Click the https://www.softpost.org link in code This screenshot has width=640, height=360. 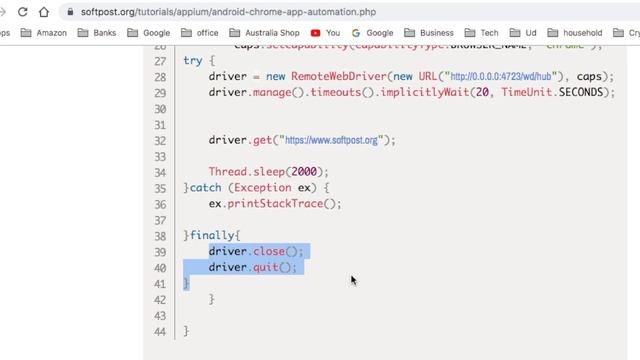click(331, 140)
